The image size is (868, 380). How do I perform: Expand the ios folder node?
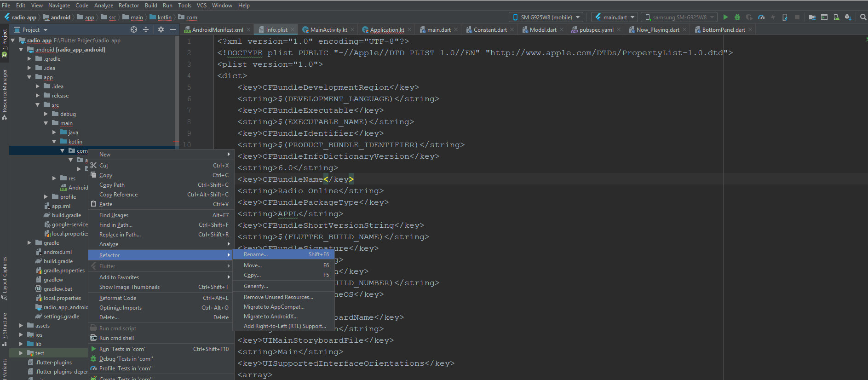(x=21, y=335)
